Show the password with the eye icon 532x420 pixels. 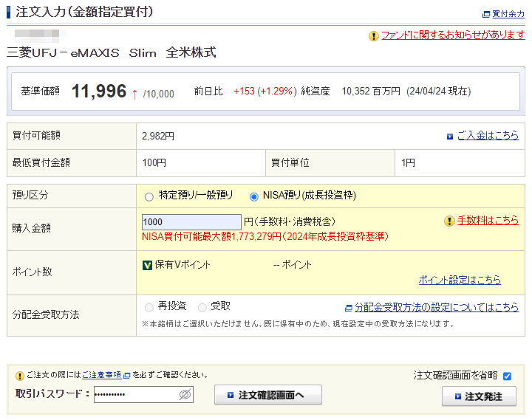[x=185, y=395]
